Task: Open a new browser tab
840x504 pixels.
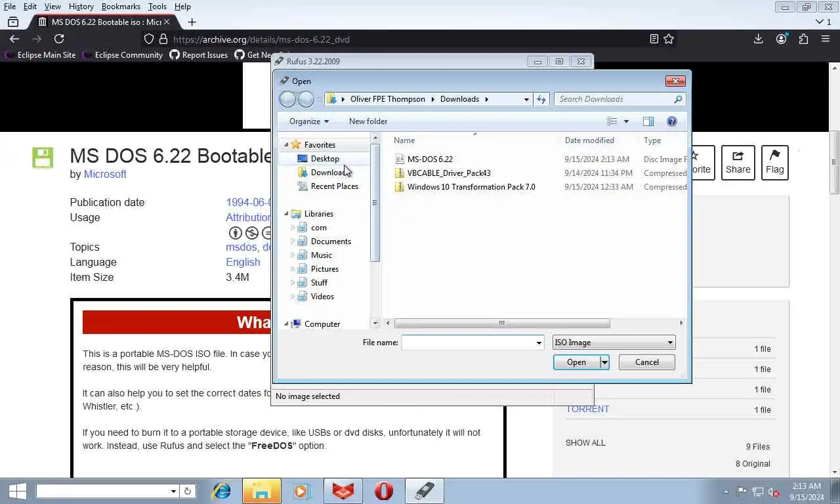Action: (192, 22)
